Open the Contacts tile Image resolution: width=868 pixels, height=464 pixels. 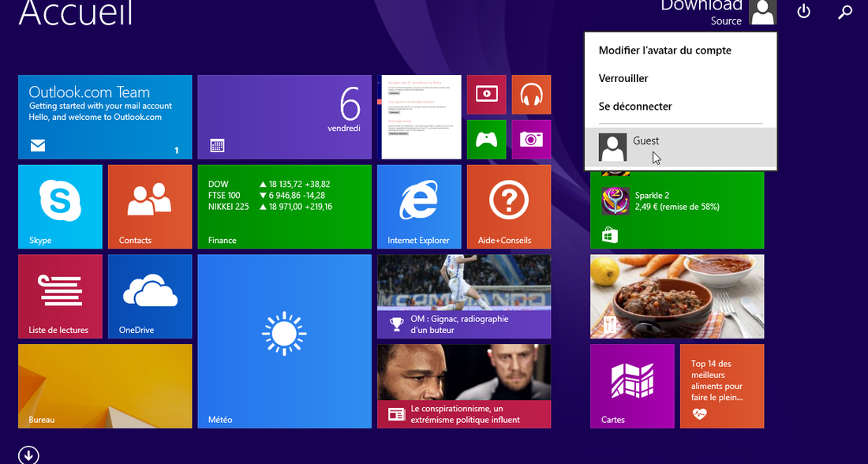point(150,207)
